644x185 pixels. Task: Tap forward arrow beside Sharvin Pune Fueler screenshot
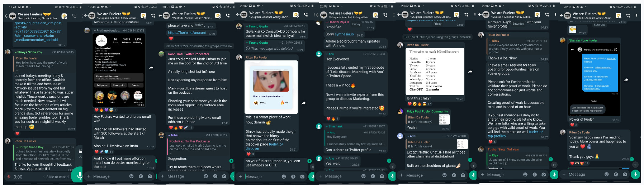626,80
